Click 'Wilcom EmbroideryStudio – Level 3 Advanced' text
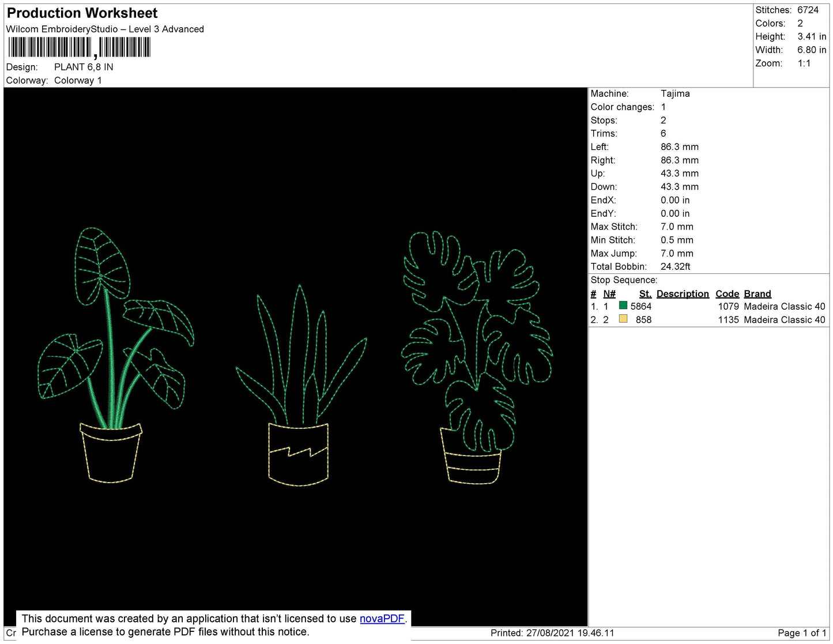833x644 pixels. coord(105,29)
